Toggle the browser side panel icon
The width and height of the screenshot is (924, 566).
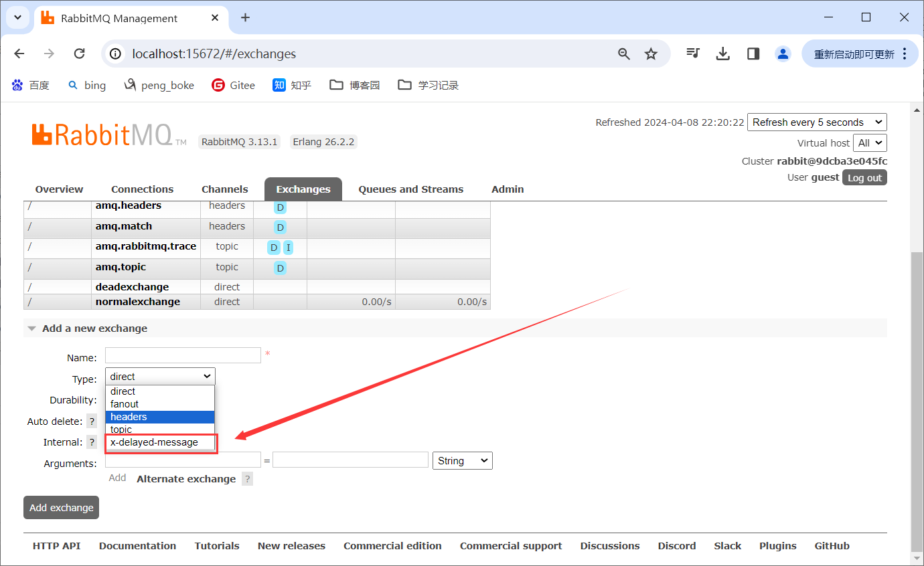tap(753, 54)
